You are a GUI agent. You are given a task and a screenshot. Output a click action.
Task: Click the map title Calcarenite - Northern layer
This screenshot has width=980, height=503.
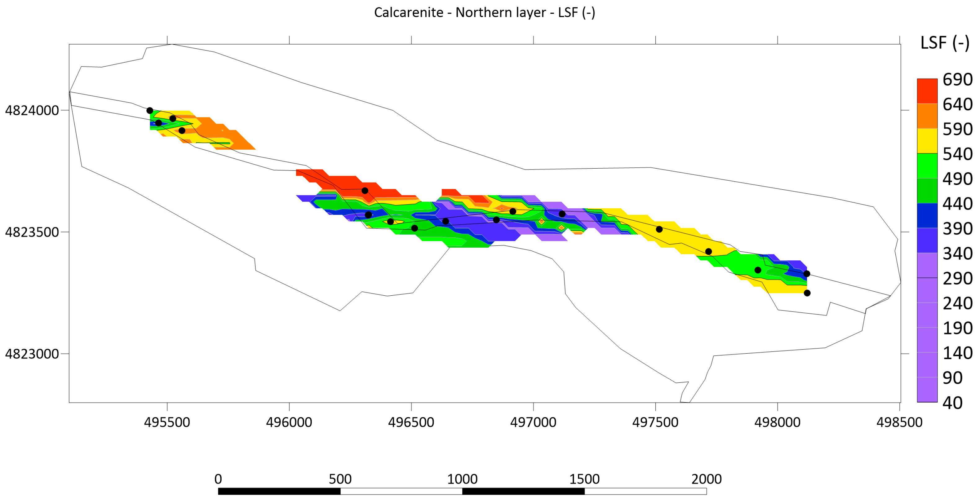pos(484,12)
